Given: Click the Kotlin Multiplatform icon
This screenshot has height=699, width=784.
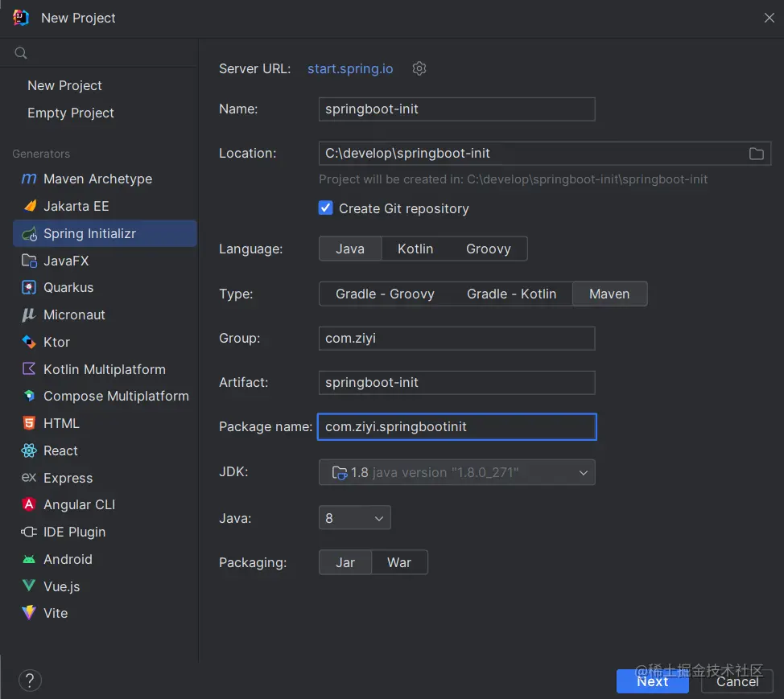Looking at the screenshot, I should coord(29,368).
